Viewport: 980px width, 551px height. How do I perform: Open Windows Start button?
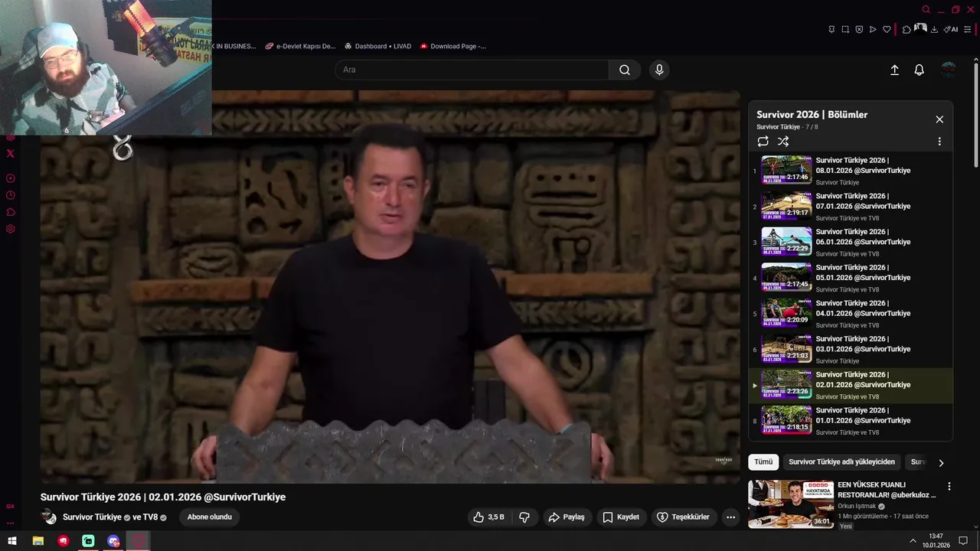[12, 541]
